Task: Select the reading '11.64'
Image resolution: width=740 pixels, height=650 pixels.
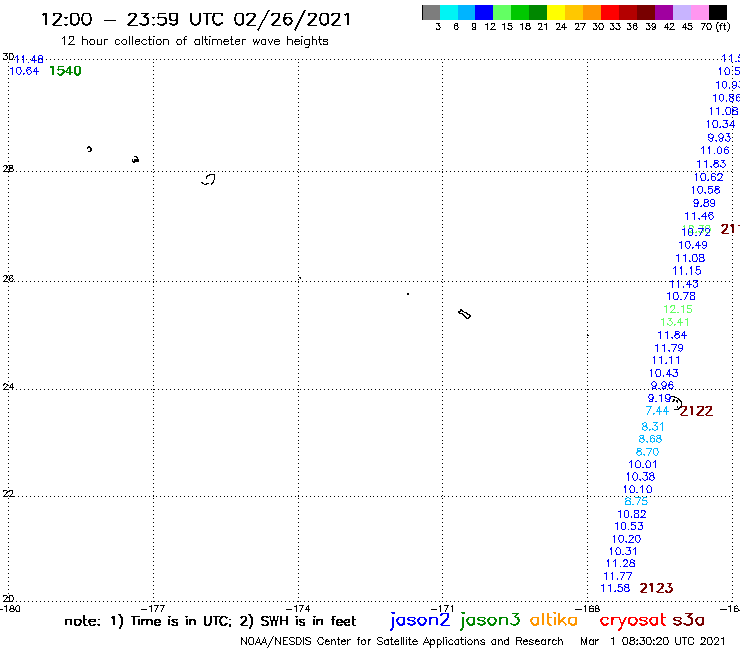Action: [672, 336]
